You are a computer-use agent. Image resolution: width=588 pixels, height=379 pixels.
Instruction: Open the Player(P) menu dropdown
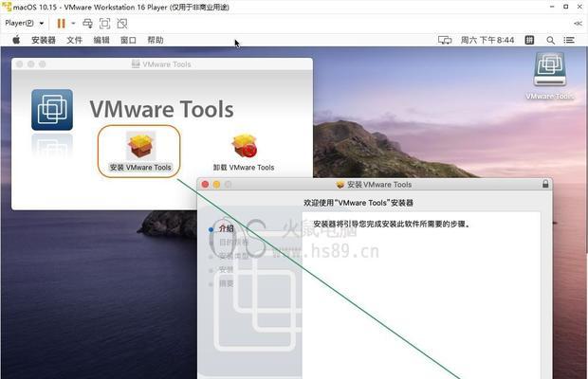[x=25, y=24]
